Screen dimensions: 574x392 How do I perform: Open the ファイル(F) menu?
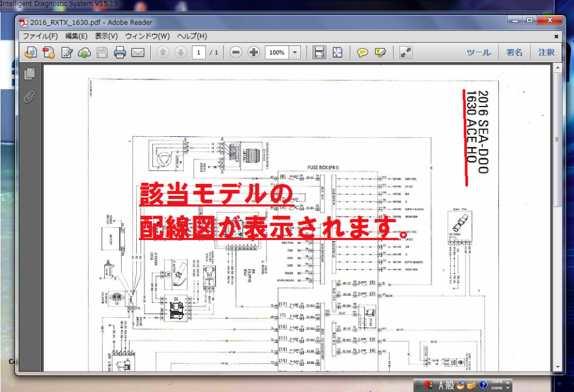40,36
